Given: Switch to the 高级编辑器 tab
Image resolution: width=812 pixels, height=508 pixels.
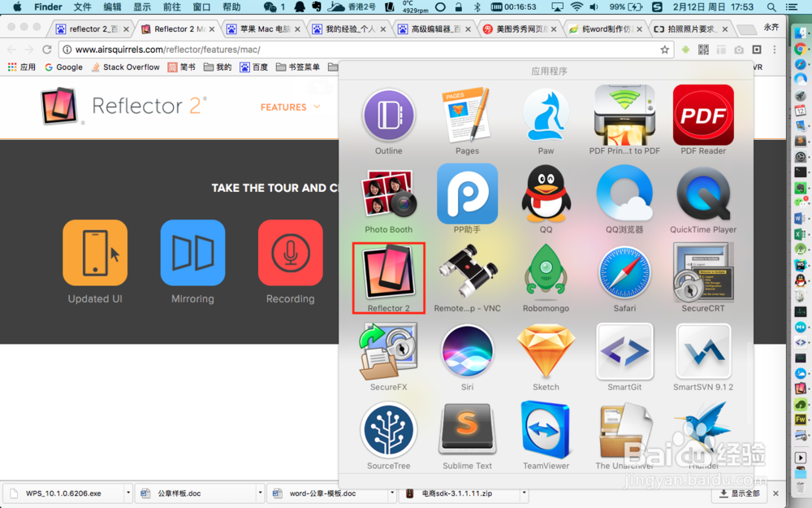Looking at the screenshot, I should click(x=434, y=29).
